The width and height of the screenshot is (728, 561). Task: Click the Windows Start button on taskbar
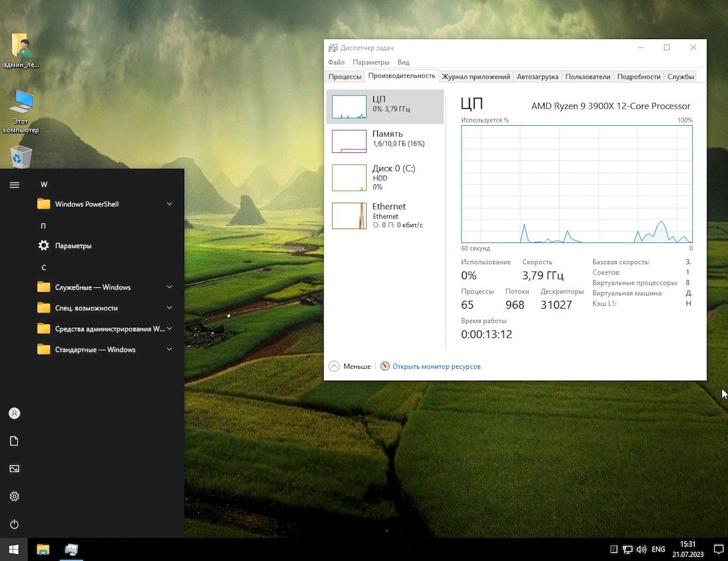click(x=14, y=550)
